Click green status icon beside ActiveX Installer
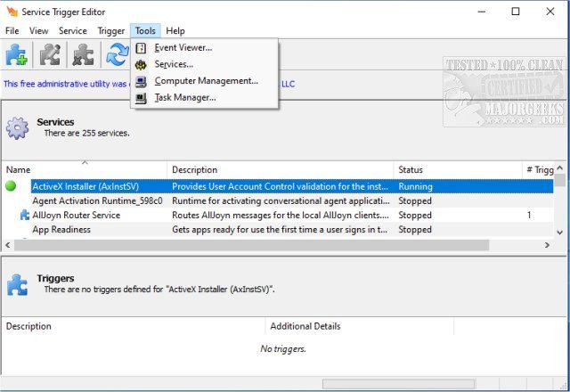 (x=12, y=187)
